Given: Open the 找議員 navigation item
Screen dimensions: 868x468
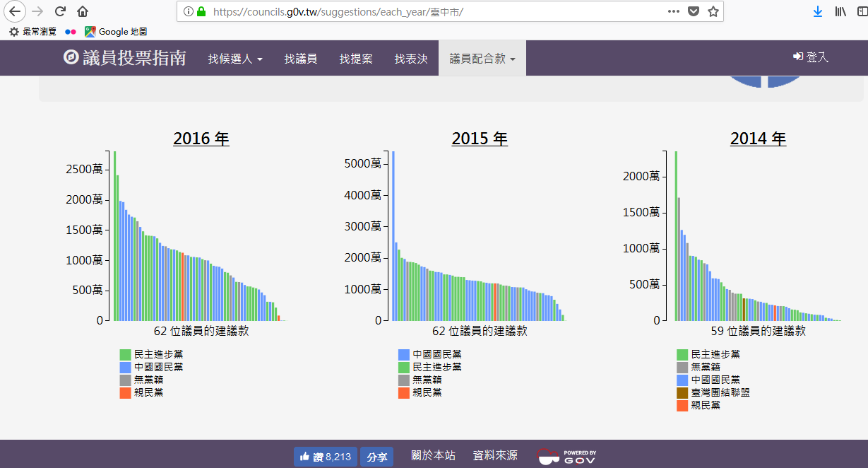Looking at the screenshot, I should click(301, 59).
